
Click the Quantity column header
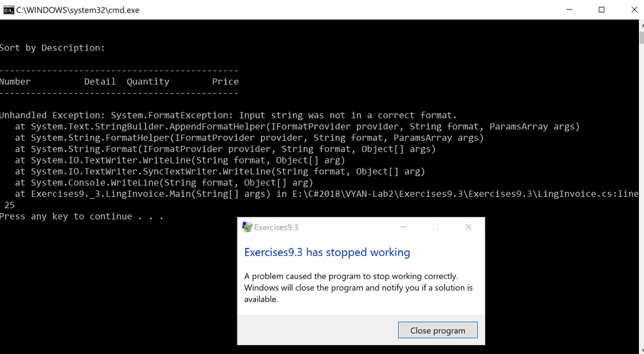click(148, 81)
